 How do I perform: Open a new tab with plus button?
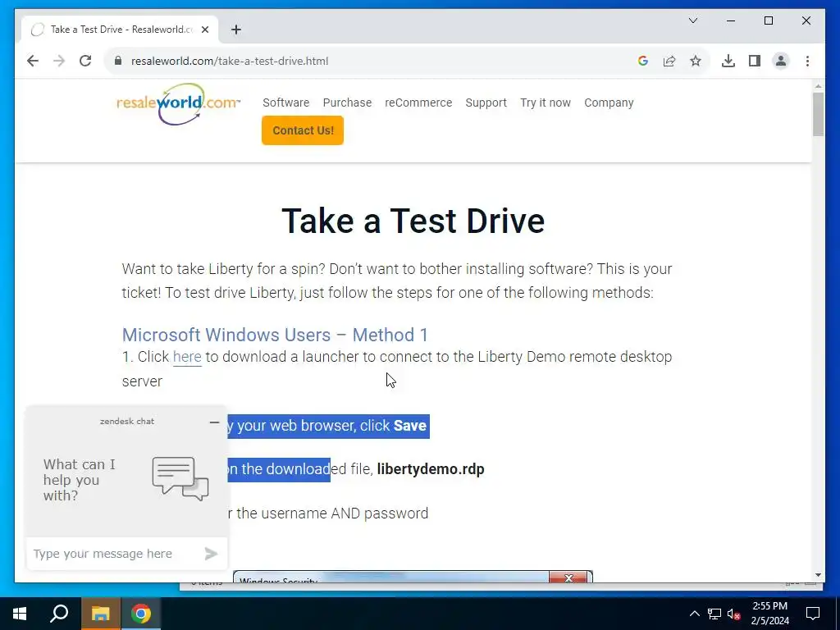click(x=236, y=30)
